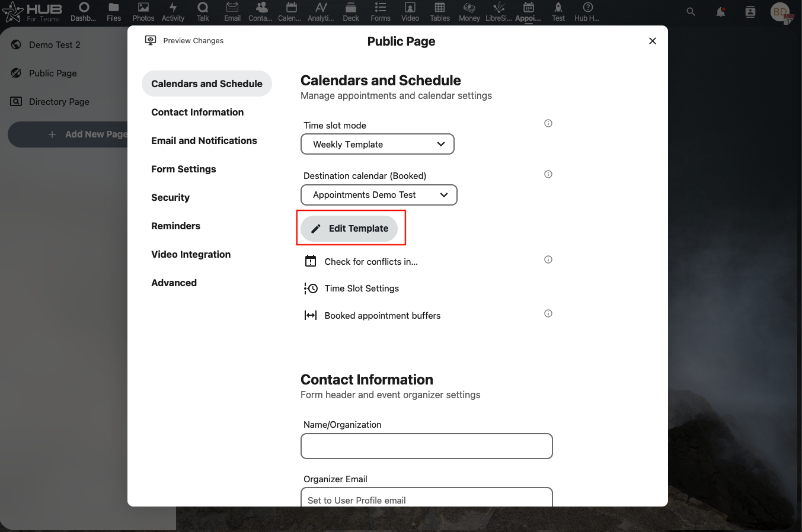The width and height of the screenshot is (802, 532).
Task: Click Add New Page button
Action: pyautogui.click(x=68, y=134)
